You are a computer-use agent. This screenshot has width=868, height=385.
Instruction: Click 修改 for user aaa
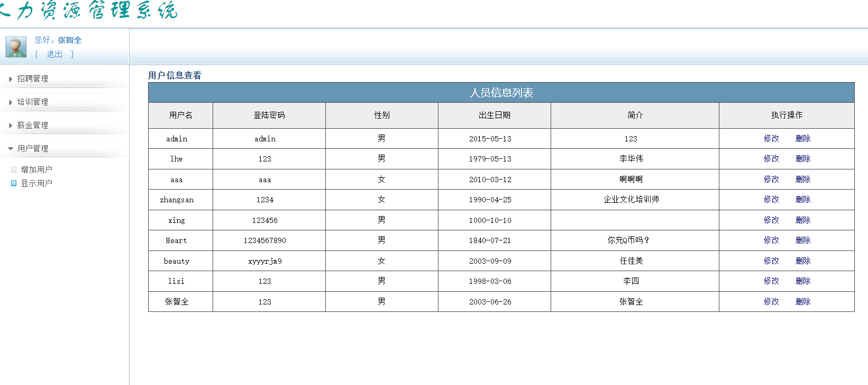coord(771,179)
